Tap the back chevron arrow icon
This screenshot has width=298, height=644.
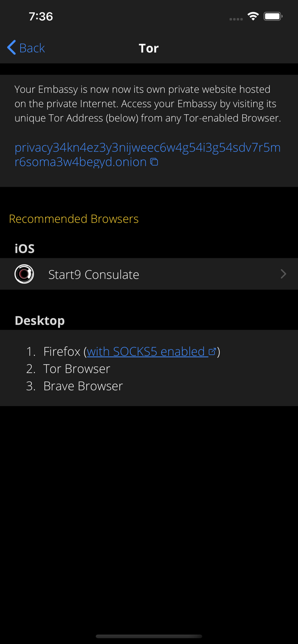click(x=11, y=47)
